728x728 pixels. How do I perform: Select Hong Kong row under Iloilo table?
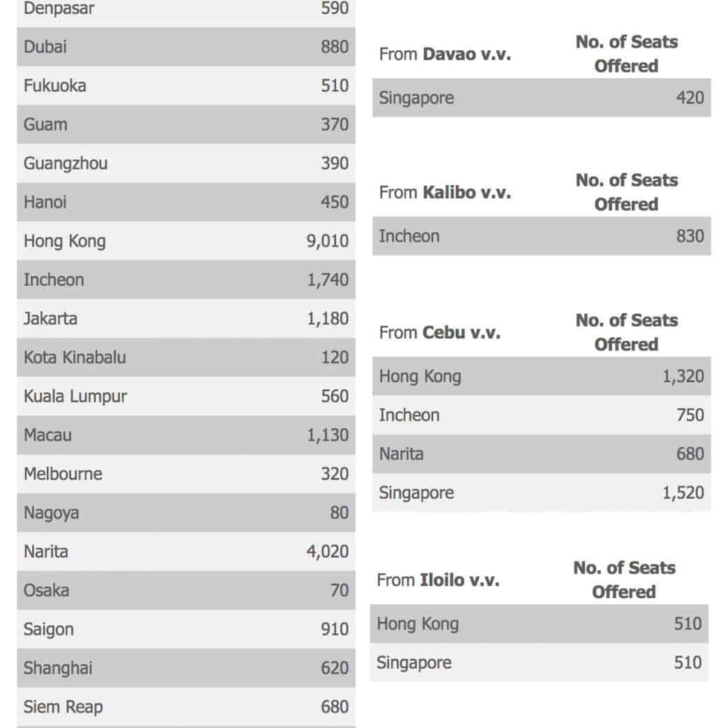pyautogui.click(x=539, y=624)
